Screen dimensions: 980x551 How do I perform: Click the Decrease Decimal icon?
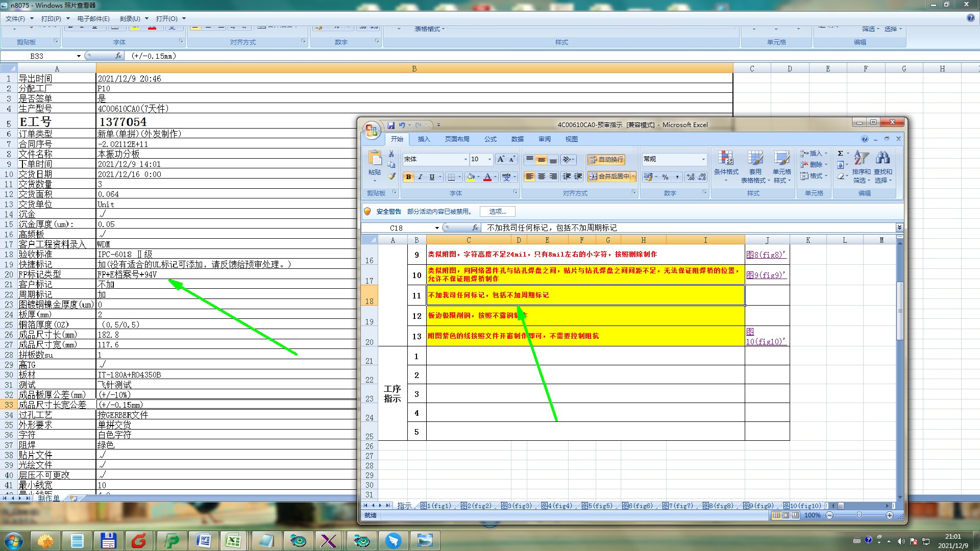tap(702, 177)
